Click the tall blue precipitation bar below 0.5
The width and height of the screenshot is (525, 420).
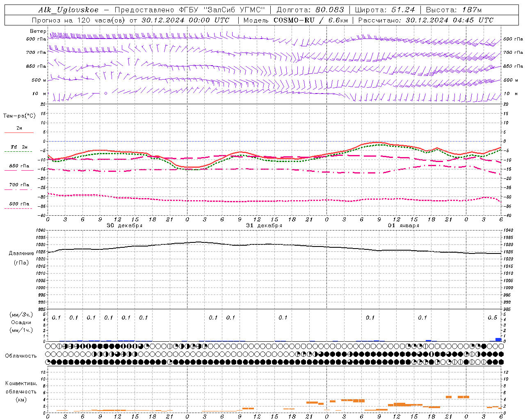498,340
